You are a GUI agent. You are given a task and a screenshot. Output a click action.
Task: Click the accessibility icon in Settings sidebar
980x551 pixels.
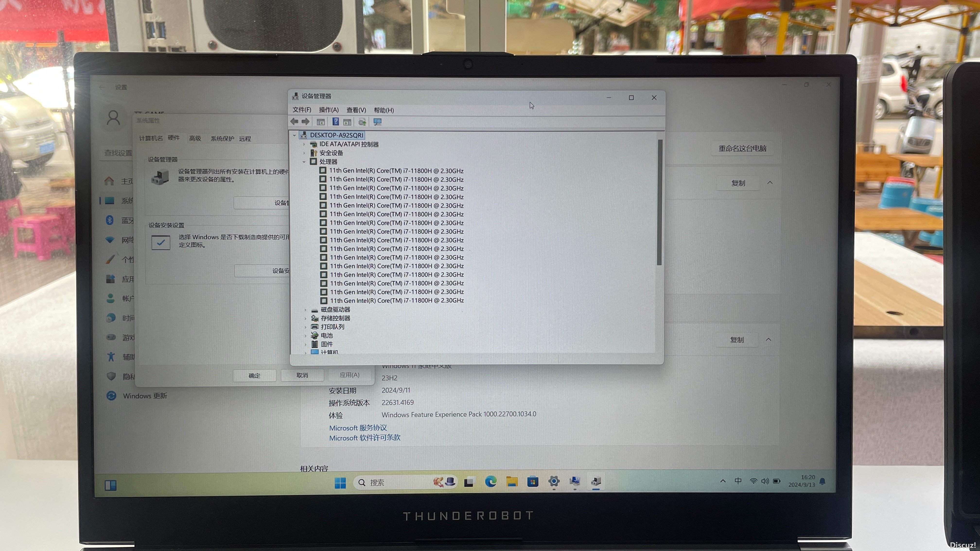111,357
